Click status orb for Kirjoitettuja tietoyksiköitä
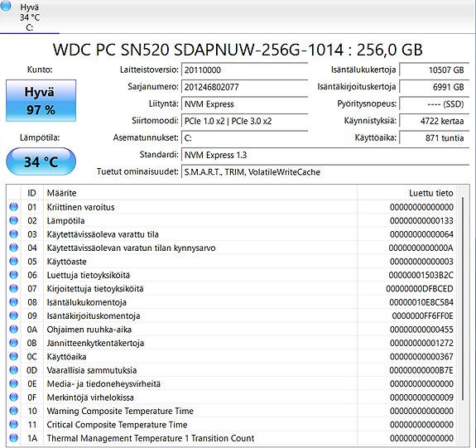476x448 pixels. click(14, 288)
